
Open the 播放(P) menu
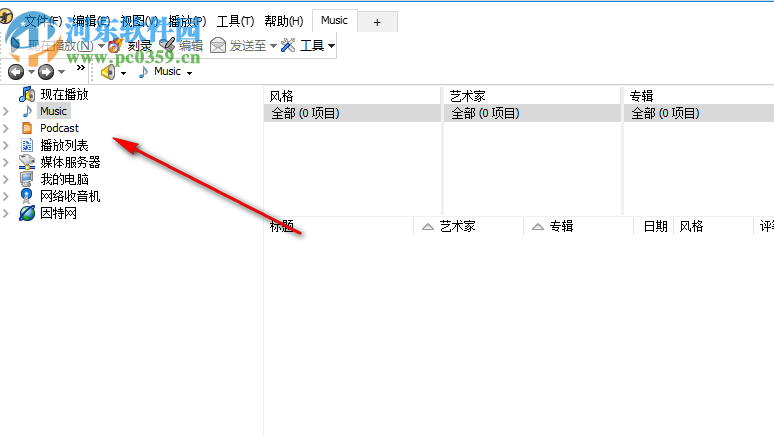(187, 21)
